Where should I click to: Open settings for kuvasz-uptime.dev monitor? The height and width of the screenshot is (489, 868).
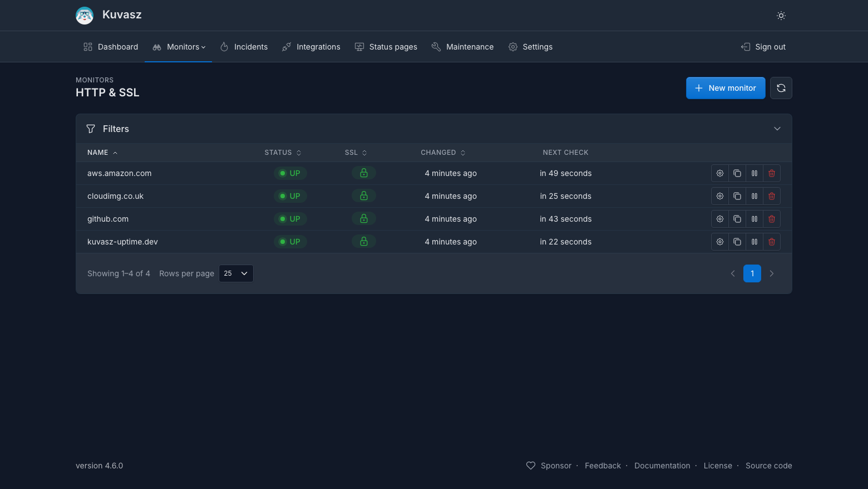(x=720, y=242)
